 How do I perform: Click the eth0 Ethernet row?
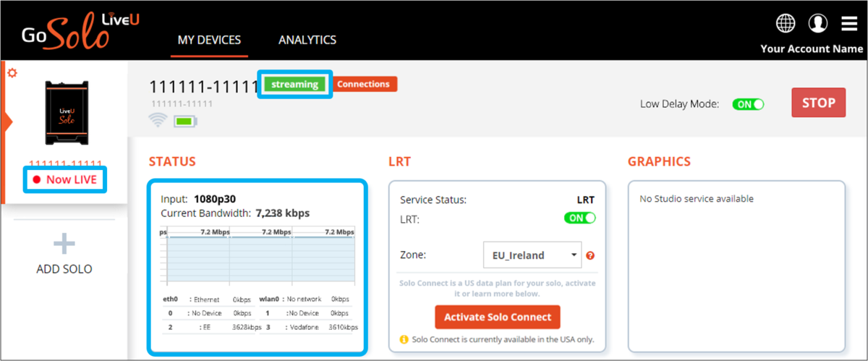coord(207,299)
